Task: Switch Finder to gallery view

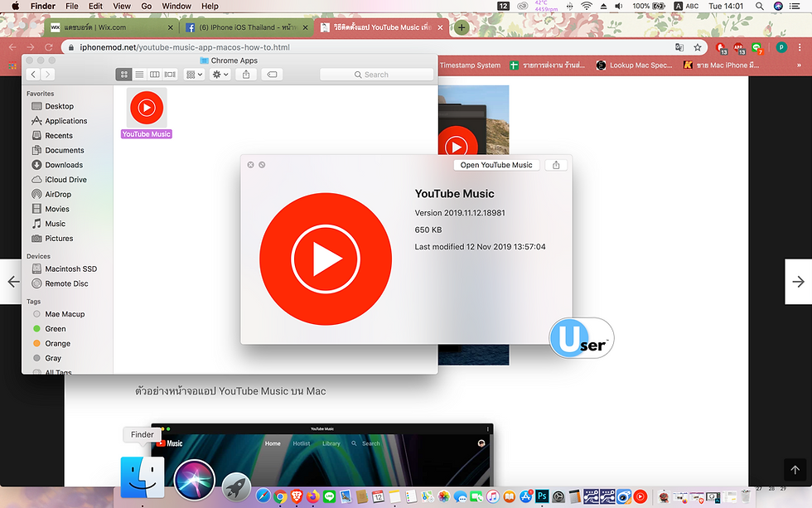Action: tap(170, 75)
